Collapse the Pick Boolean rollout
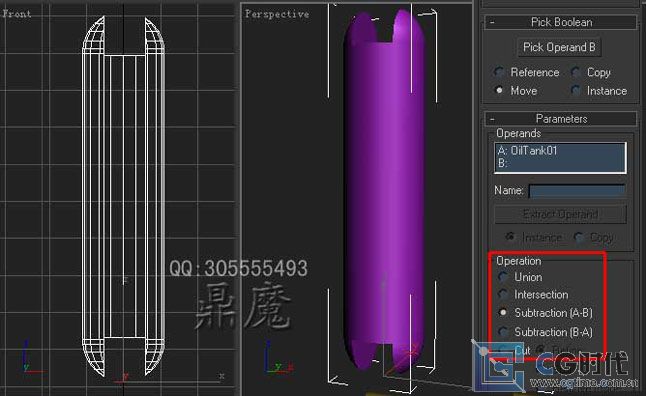The width and height of the screenshot is (646, 396). tap(560, 22)
